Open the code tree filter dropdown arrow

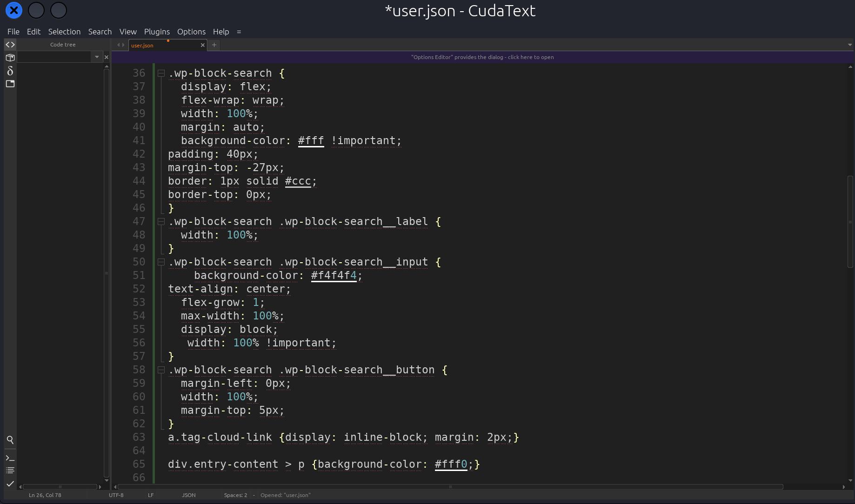pyautogui.click(x=97, y=57)
